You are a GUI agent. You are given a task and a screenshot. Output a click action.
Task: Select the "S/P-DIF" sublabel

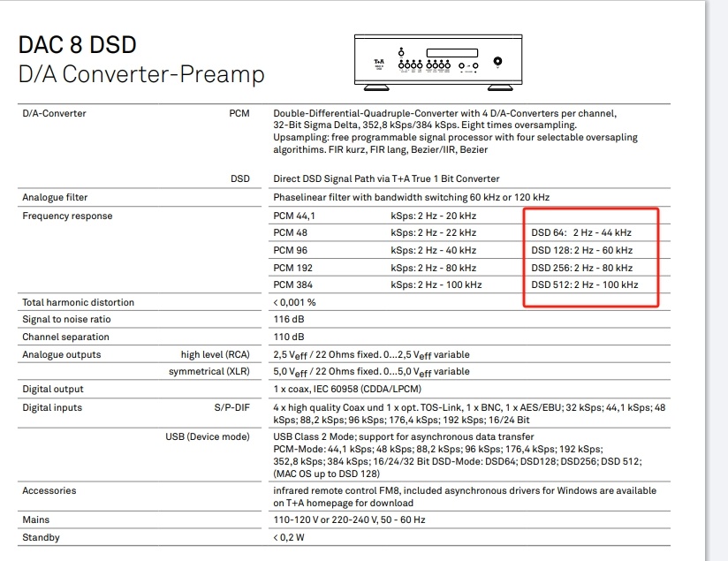(x=231, y=408)
